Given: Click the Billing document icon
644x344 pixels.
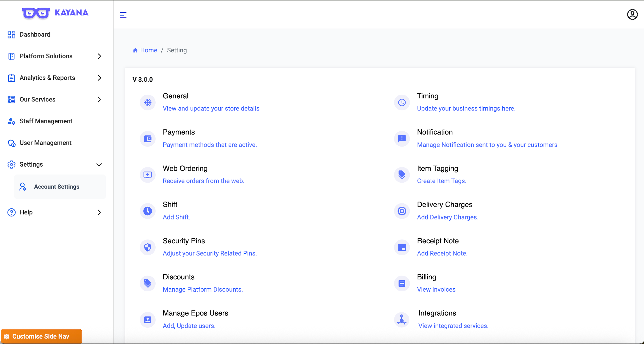Looking at the screenshot, I should point(402,284).
